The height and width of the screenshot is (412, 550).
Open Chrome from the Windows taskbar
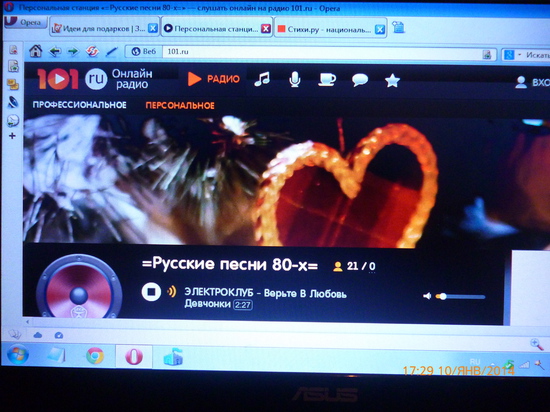point(95,356)
